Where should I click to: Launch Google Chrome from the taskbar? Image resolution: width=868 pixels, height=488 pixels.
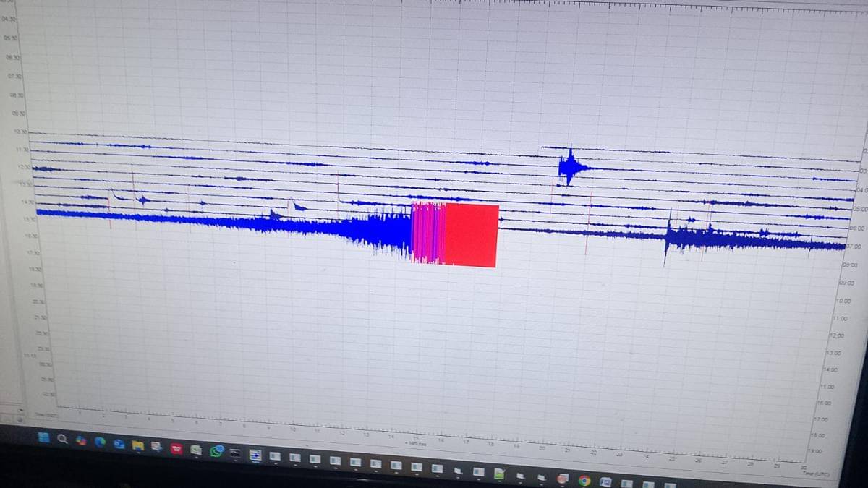[x=584, y=480]
